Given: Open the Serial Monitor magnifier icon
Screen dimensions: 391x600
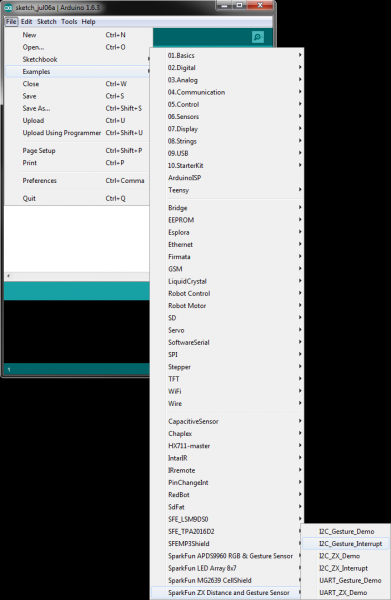Looking at the screenshot, I should click(x=257, y=37).
